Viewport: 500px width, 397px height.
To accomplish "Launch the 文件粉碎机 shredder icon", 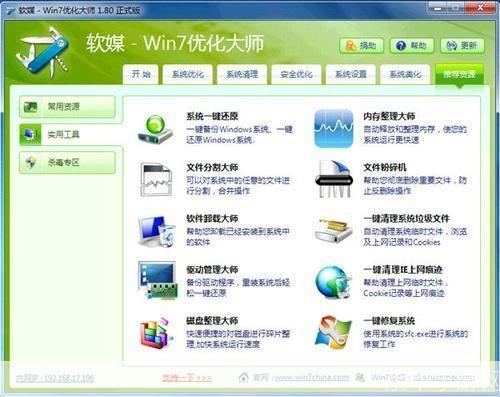I will (x=334, y=179).
